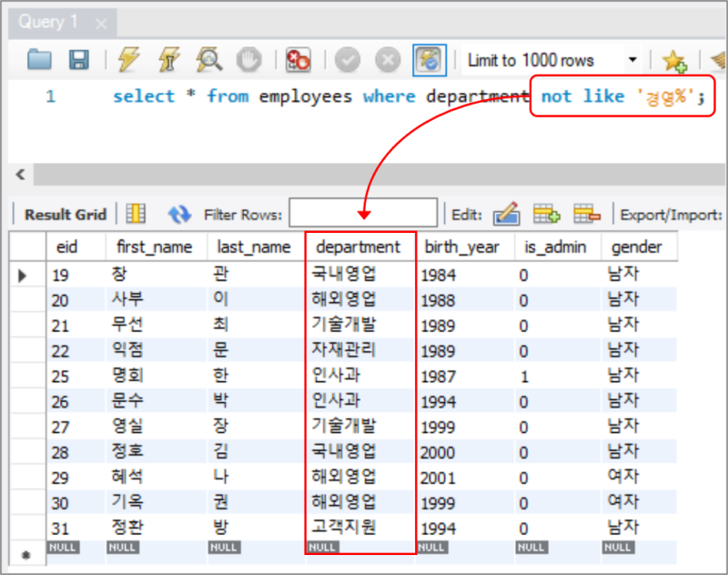Save query results as a snippet

click(x=675, y=59)
